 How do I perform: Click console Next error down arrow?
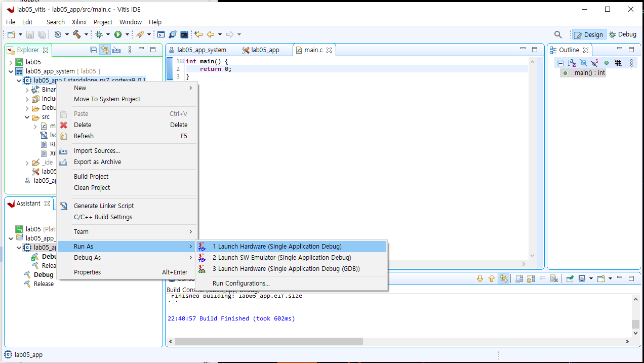(480, 278)
